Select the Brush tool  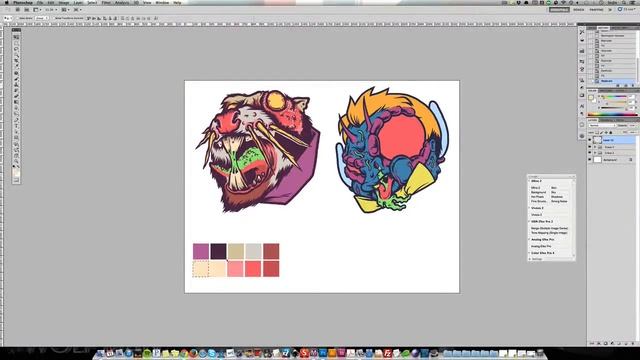click(16, 79)
